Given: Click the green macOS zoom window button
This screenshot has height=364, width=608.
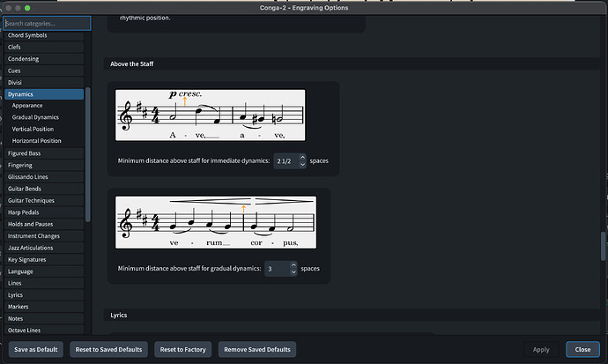Looking at the screenshot, I should point(27,8).
